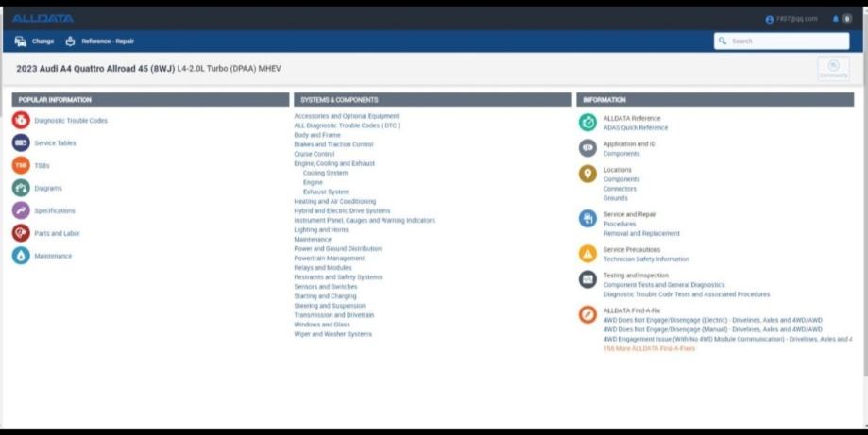868x435 pixels.
Task: Open the orange TSBs icon
Action: tap(21, 165)
